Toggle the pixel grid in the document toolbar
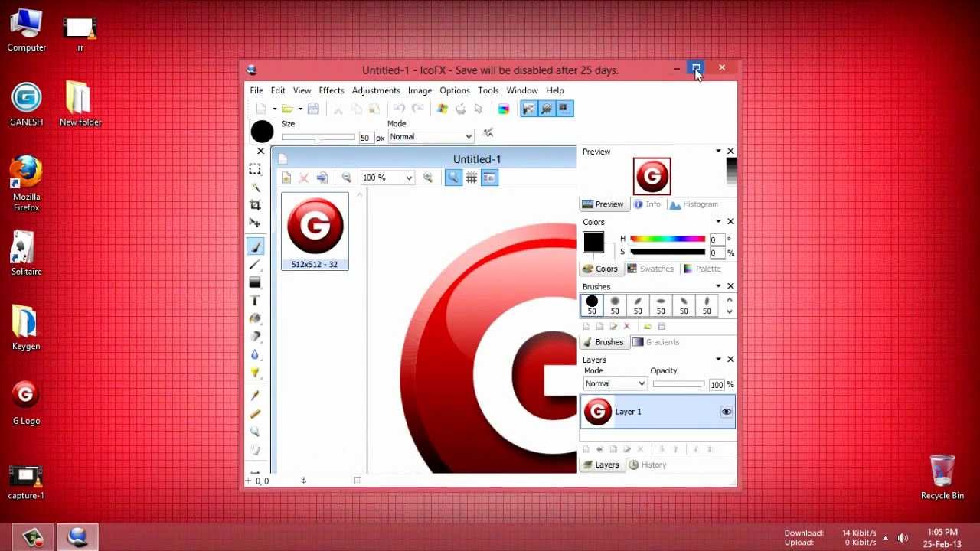 click(x=471, y=178)
